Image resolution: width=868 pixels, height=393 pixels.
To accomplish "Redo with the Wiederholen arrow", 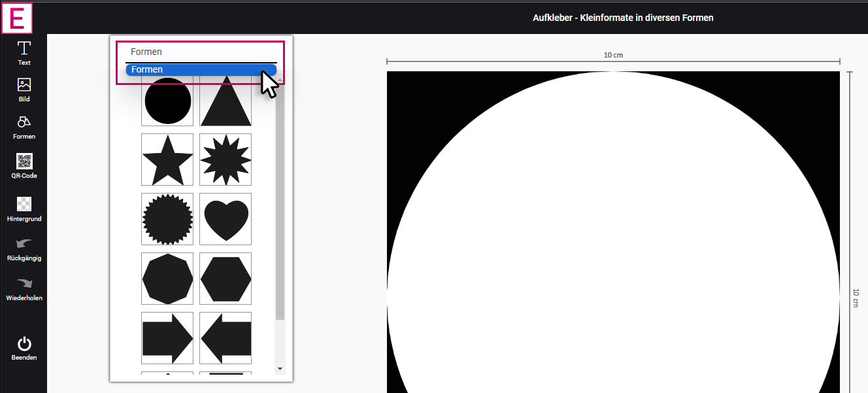I will click(24, 288).
